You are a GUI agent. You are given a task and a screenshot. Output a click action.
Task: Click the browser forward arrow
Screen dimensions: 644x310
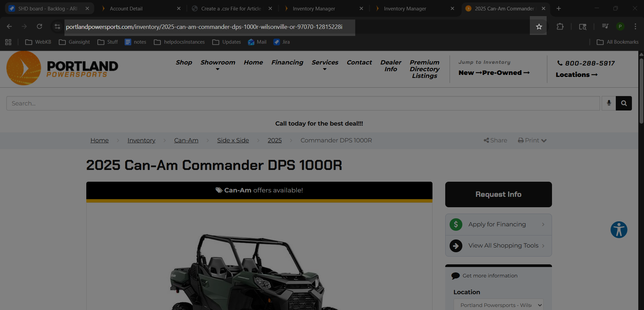click(x=24, y=27)
